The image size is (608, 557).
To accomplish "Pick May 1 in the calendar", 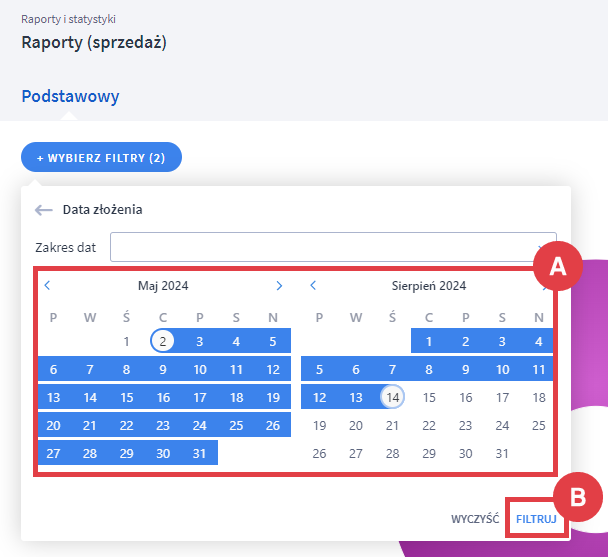I will 126,341.
